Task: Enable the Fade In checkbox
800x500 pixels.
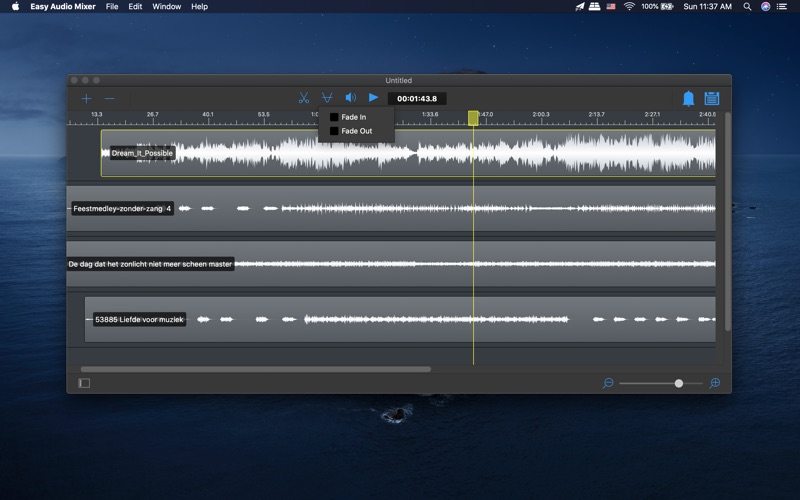Action: 334,117
